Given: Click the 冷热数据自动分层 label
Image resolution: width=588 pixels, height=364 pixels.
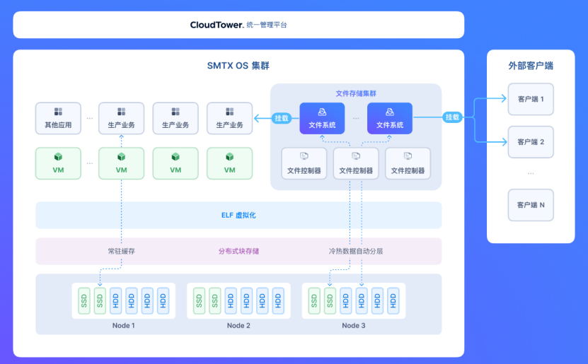Looking at the screenshot, I should [x=356, y=252].
